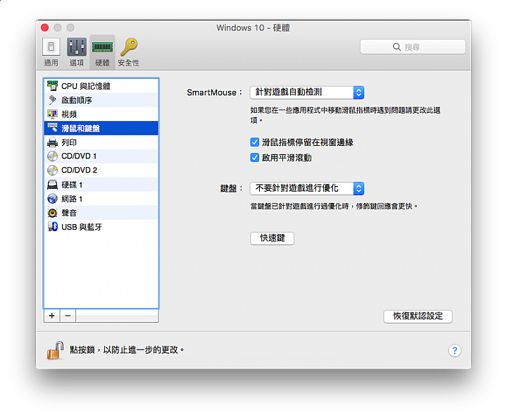Select 硬碟 1 in the hardware list
Screen dimensions: 507x420
pos(101,185)
